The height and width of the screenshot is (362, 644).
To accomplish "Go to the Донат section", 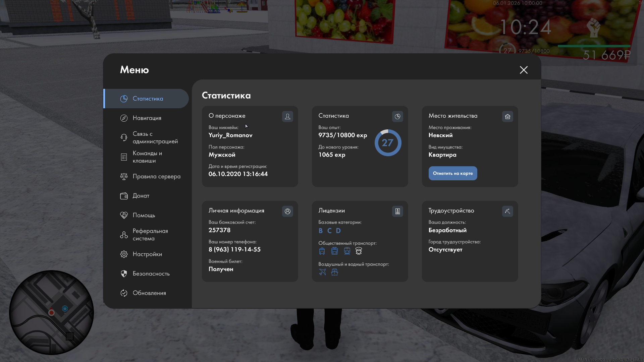I will tap(141, 196).
